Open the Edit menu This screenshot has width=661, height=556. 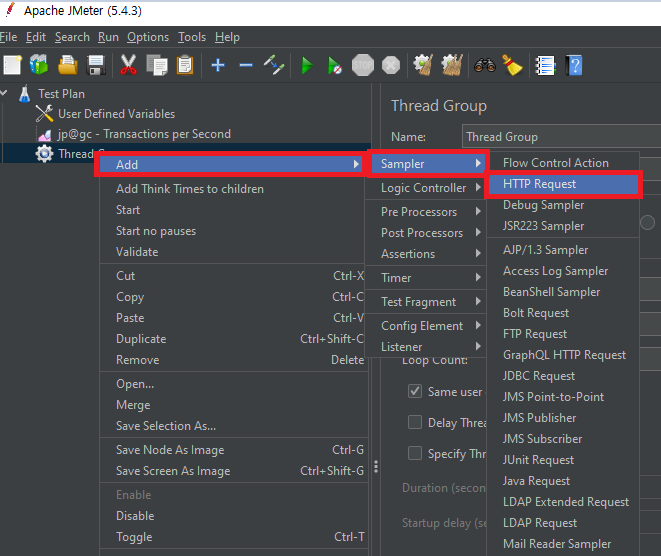point(36,37)
